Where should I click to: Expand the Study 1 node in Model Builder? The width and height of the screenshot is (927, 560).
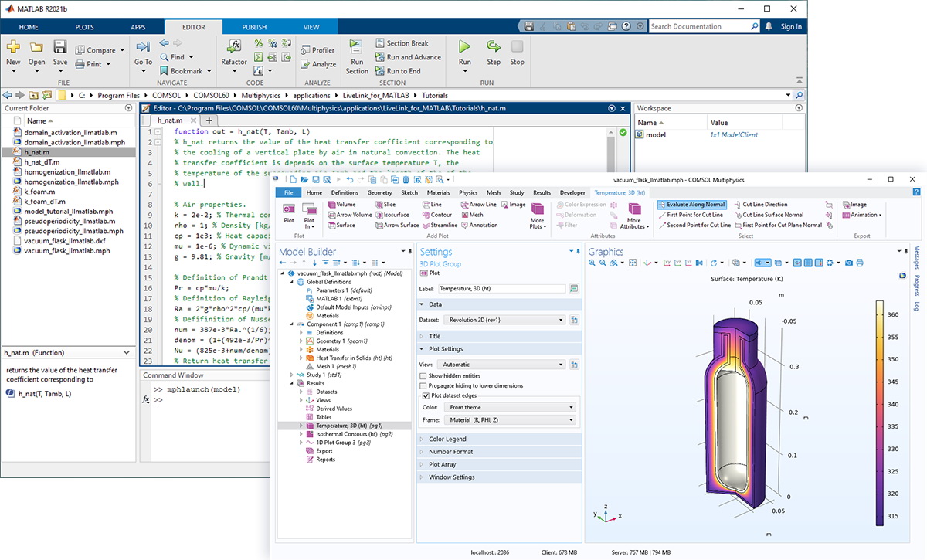click(x=292, y=375)
